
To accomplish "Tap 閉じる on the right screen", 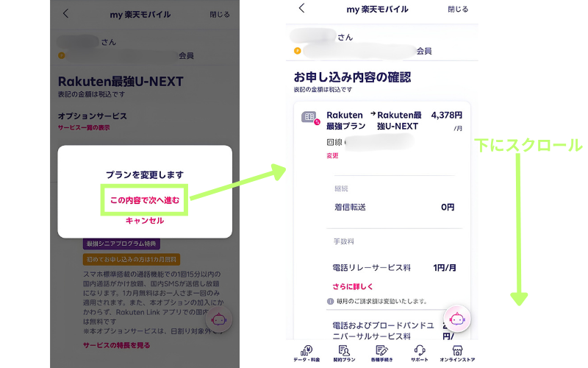I will tap(458, 9).
